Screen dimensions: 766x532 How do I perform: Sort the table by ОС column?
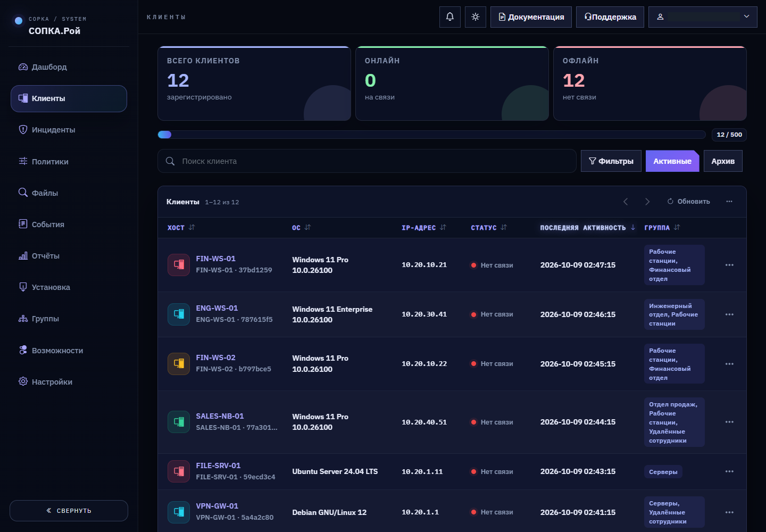pyautogui.click(x=302, y=228)
